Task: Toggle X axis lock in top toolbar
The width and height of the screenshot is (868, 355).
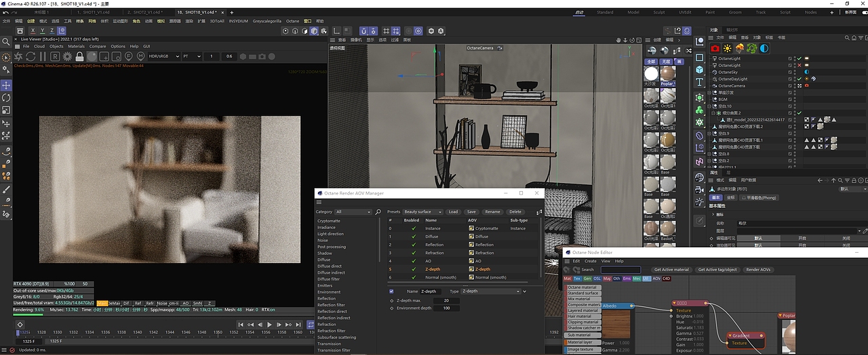Action: (x=33, y=30)
